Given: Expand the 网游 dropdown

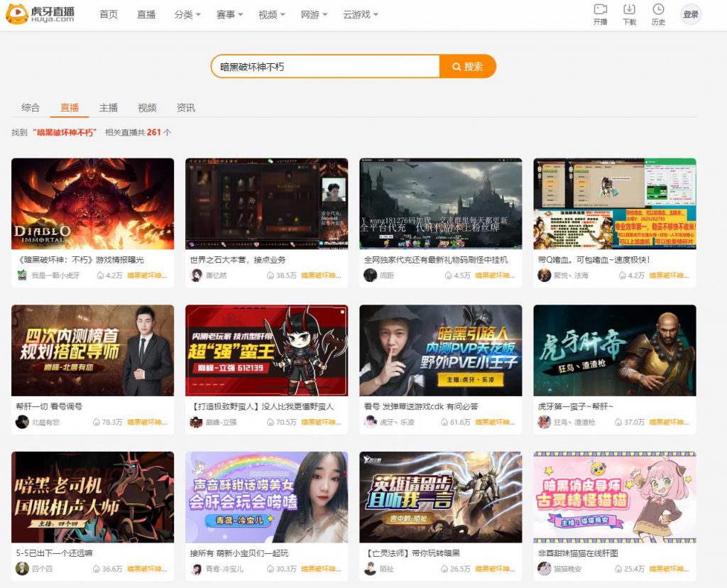Looking at the screenshot, I should (314, 15).
